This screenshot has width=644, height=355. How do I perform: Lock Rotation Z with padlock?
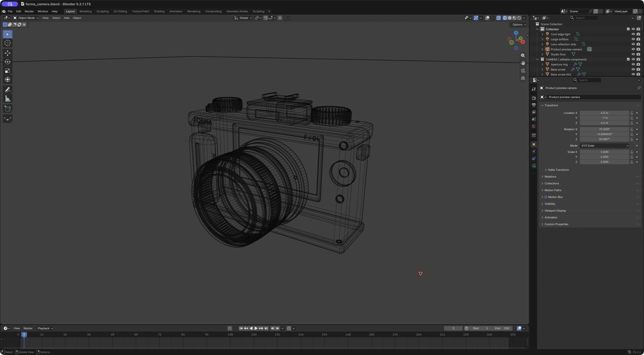coord(632,139)
